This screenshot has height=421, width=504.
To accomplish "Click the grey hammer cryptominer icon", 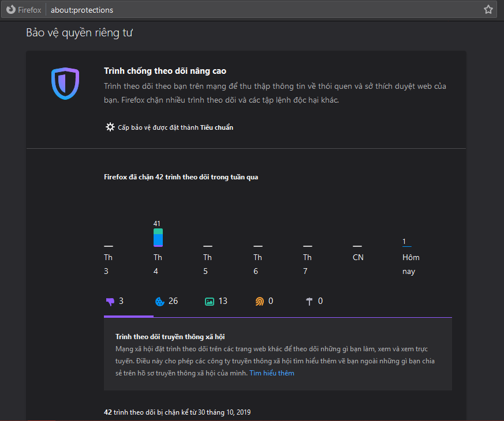I will click(309, 302).
